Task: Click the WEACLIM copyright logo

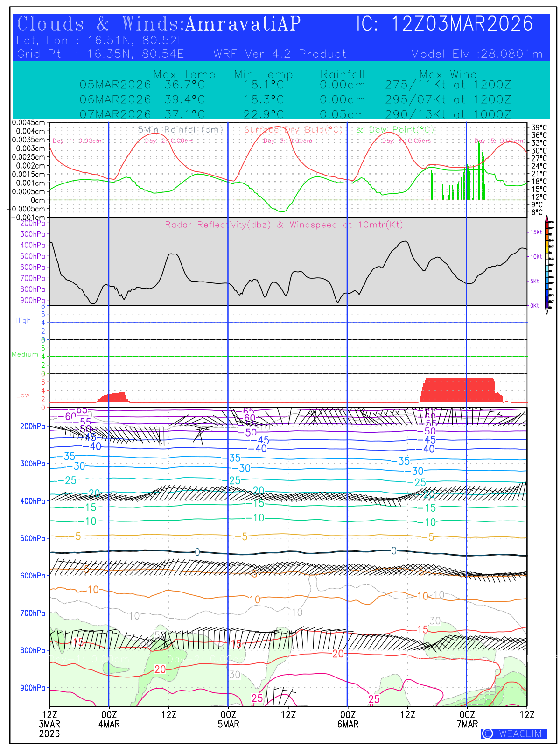Action: coord(514,733)
